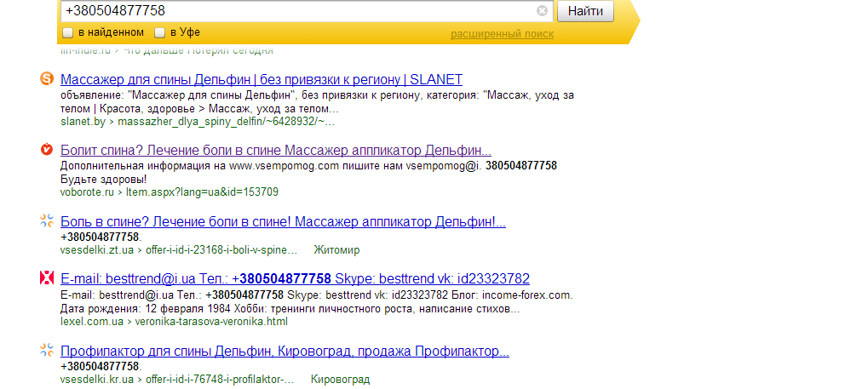Click the 'Будьте здоровы!' snippet text
This screenshot has width=868, height=389.
click(104, 180)
